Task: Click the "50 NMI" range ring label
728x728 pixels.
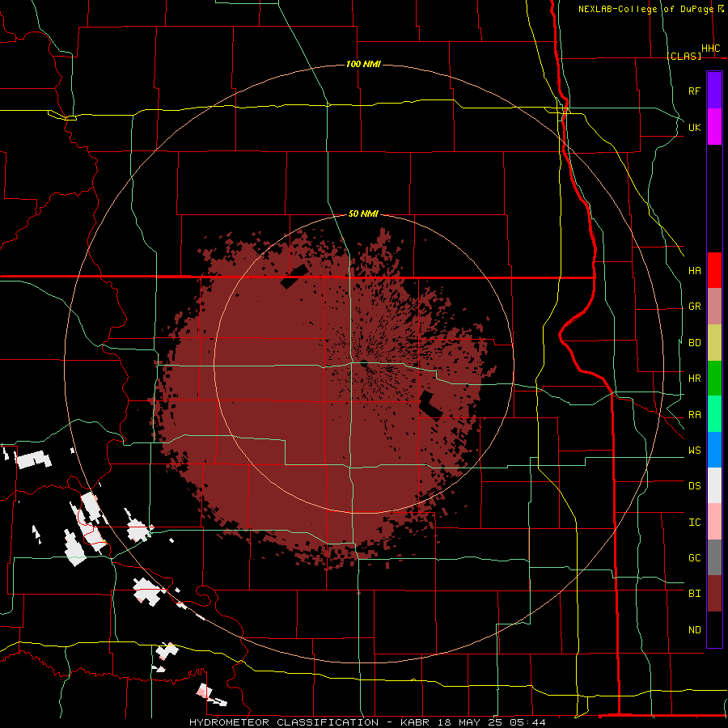Action: tap(363, 214)
